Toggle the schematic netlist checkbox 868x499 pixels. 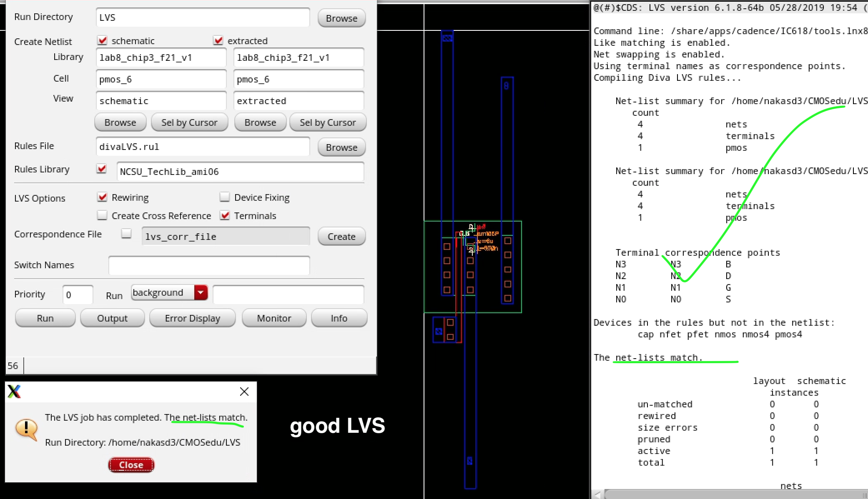tap(102, 40)
